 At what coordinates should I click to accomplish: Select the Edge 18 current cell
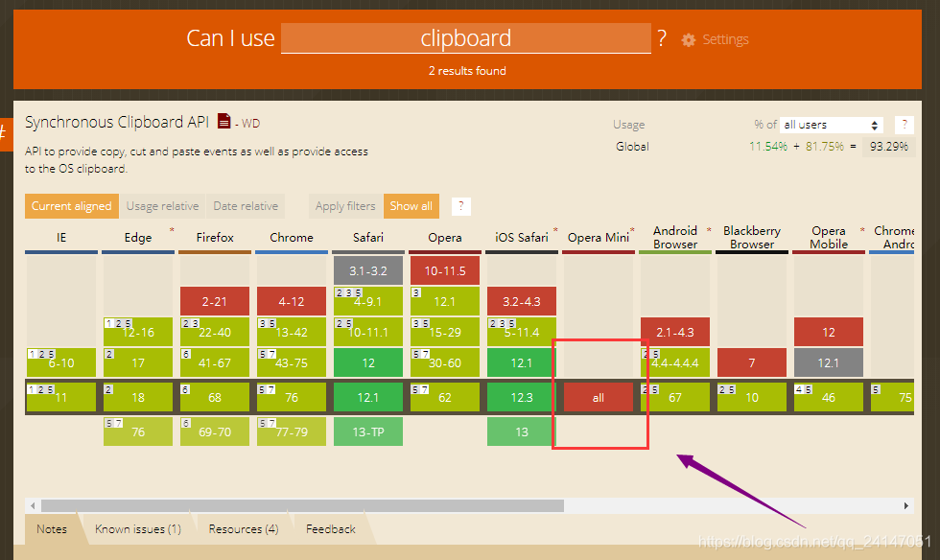(138, 397)
